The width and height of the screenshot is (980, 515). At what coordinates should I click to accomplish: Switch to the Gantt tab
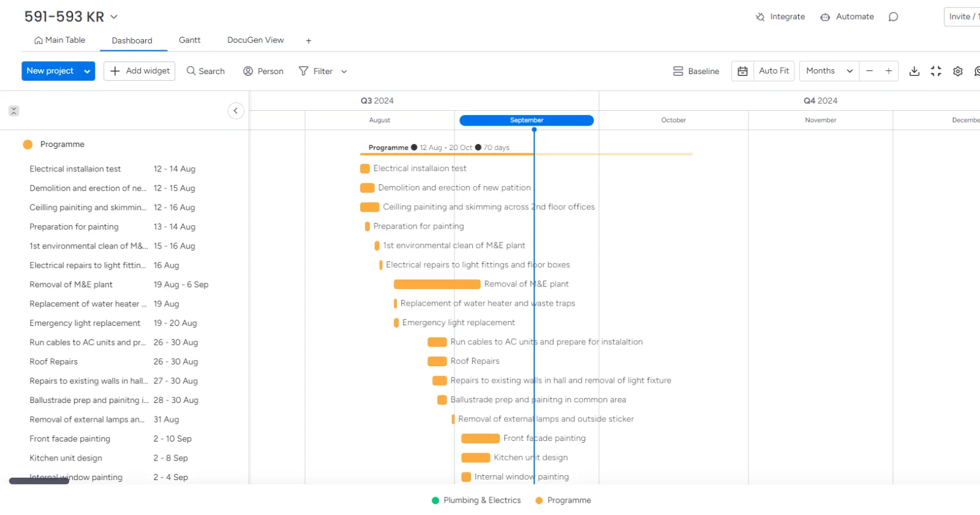point(189,40)
